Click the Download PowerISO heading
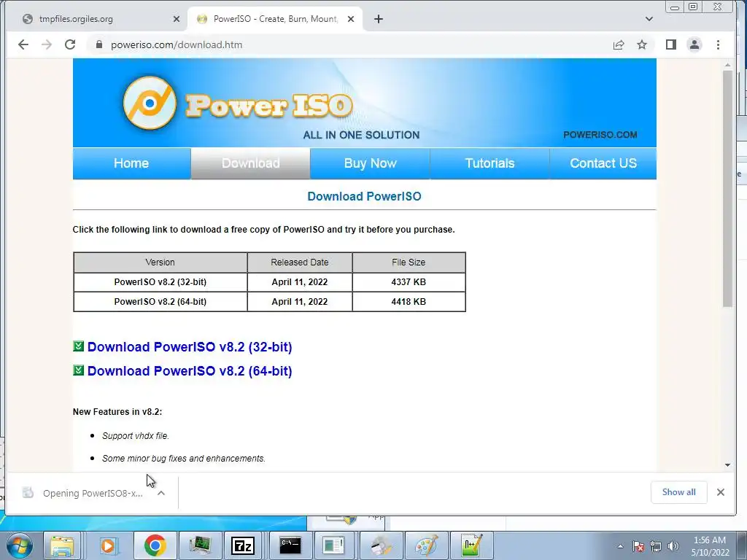 tap(365, 196)
